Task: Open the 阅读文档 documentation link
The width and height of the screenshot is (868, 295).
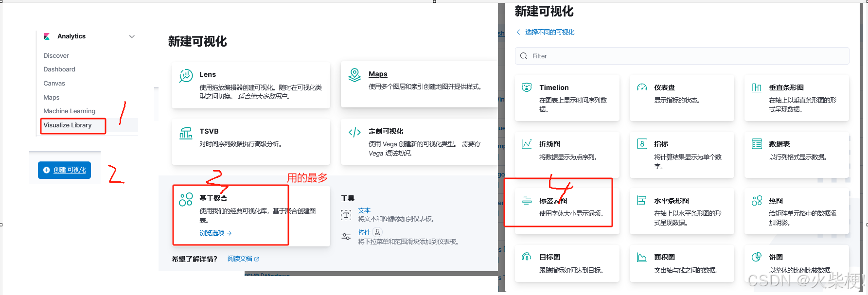Action: point(240,259)
